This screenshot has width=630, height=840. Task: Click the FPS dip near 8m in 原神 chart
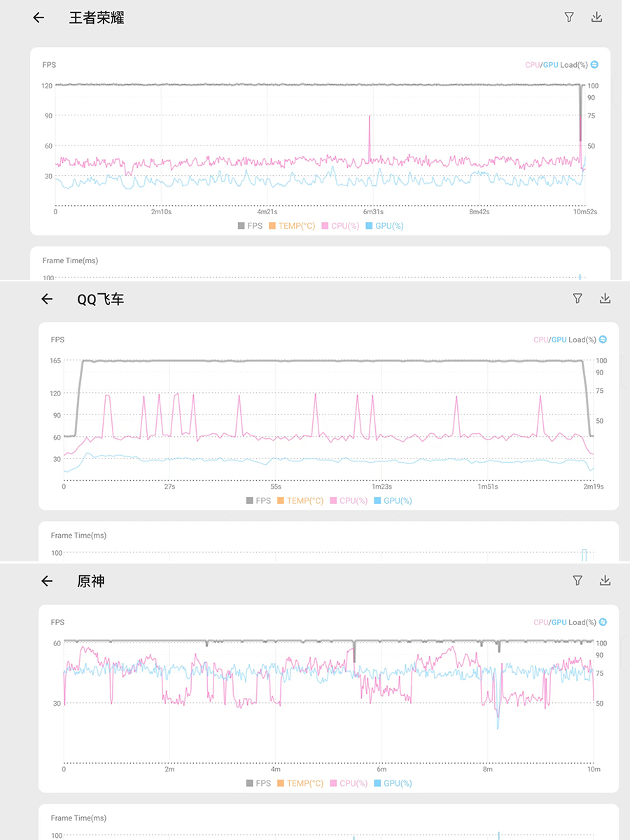(498, 647)
